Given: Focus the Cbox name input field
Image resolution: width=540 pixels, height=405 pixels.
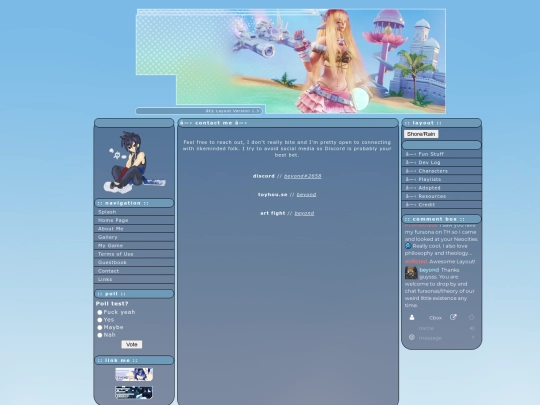Looking at the screenshot, I should pos(442,328).
